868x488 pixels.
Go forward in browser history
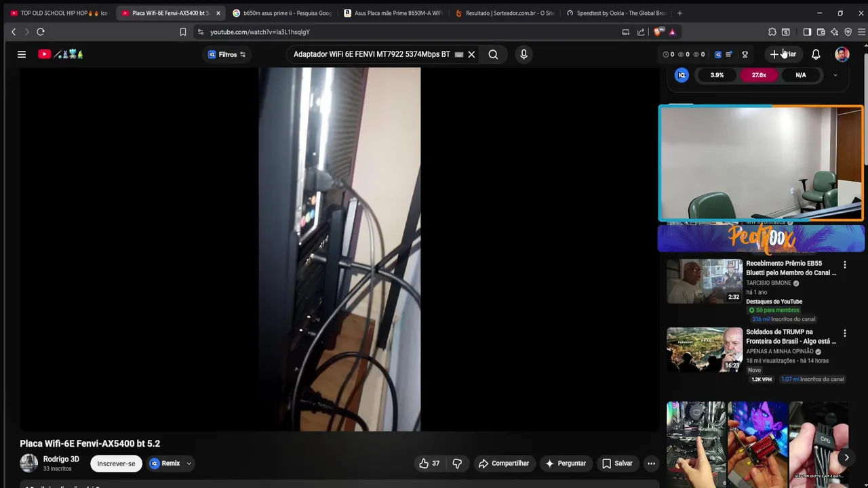click(27, 32)
